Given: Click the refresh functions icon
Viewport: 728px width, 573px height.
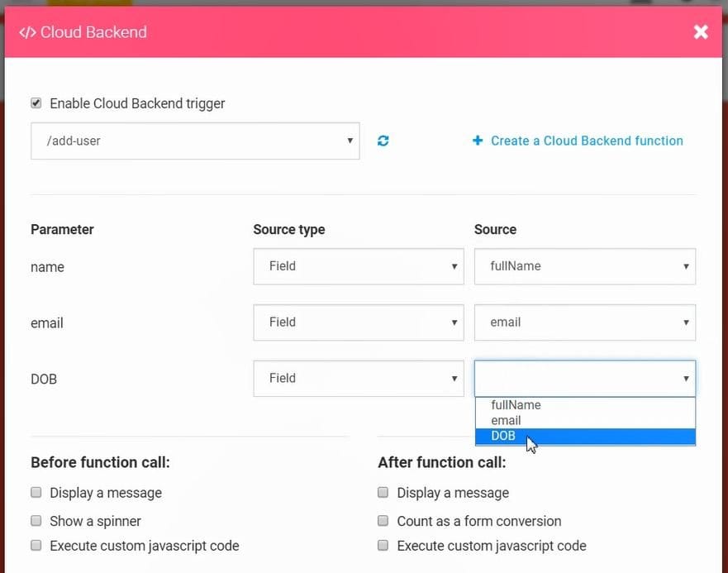Looking at the screenshot, I should (383, 141).
